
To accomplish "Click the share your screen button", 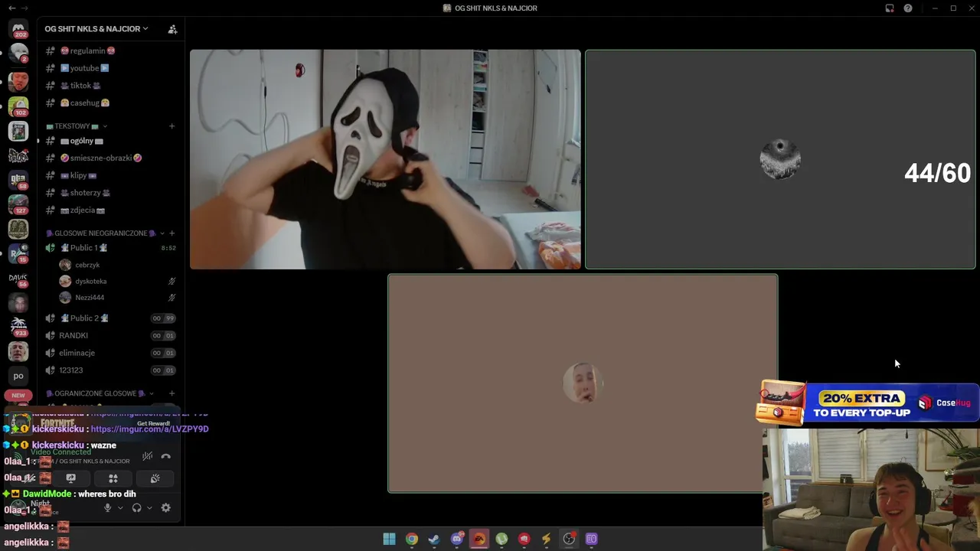I will coord(70,478).
